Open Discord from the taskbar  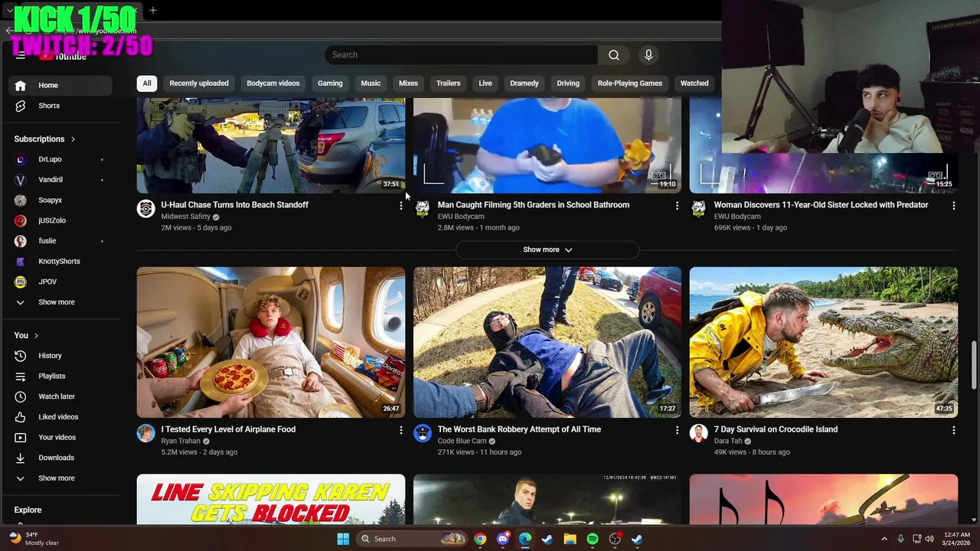coord(502,539)
